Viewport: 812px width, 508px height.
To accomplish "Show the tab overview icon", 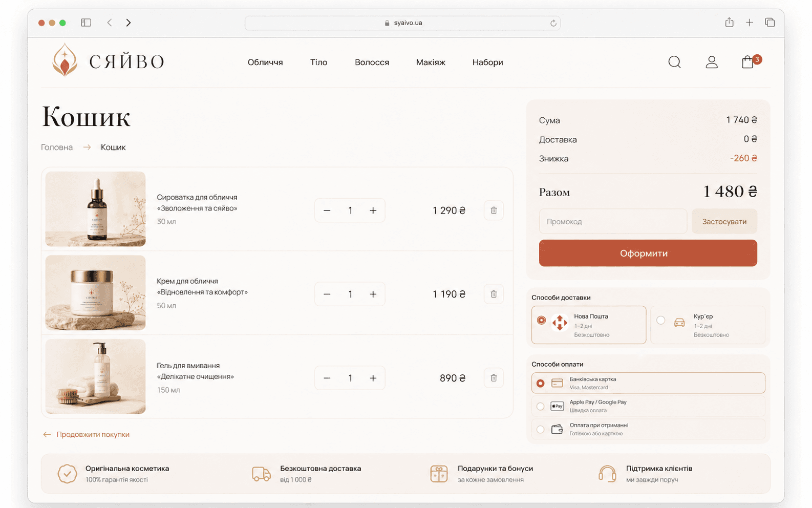I will click(x=770, y=23).
